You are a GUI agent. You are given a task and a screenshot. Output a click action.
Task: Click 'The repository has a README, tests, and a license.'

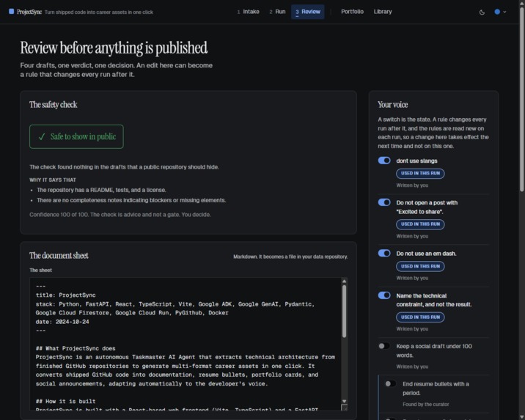coord(101,190)
